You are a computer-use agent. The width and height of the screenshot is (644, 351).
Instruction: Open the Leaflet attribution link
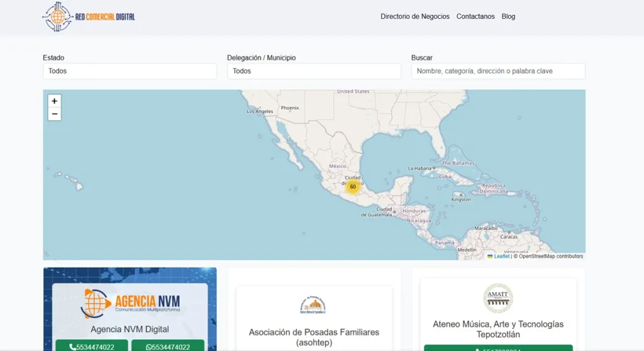(x=501, y=256)
